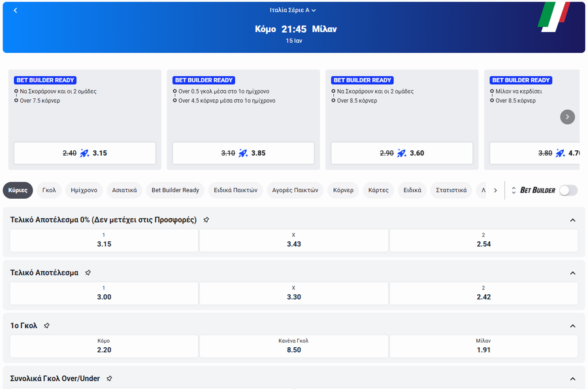Open the Ειδικά Παικτών tab

point(236,190)
